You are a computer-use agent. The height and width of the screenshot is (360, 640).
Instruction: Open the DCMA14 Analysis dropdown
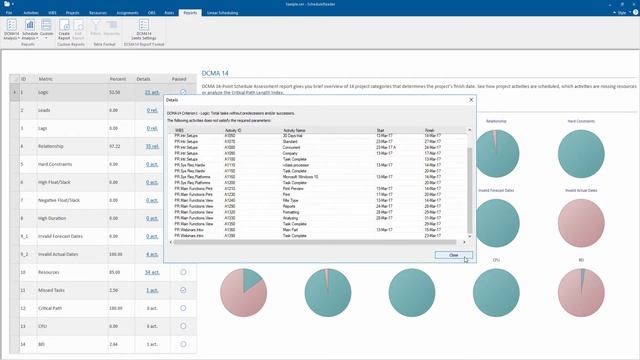pos(11,29)
